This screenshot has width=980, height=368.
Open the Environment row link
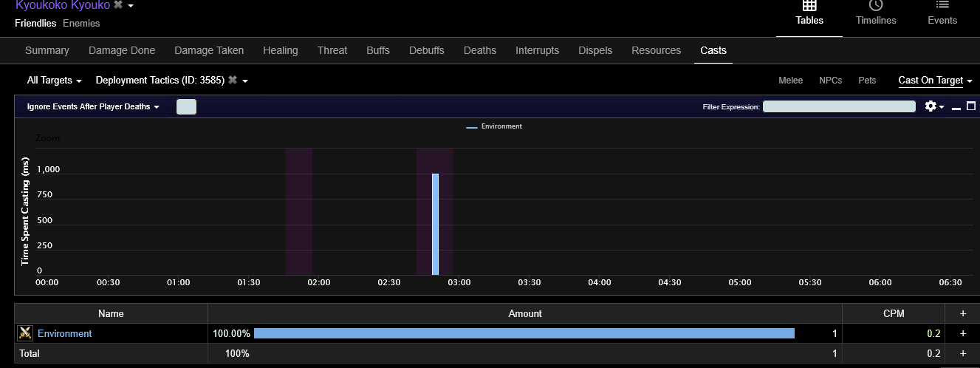[65, 333]
